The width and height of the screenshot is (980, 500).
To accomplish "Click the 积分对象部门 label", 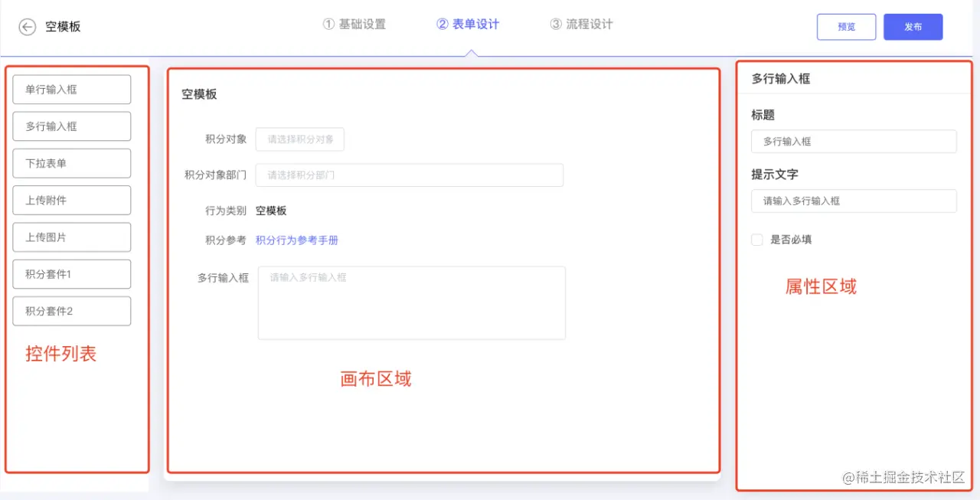I will [x=215, y=175].
